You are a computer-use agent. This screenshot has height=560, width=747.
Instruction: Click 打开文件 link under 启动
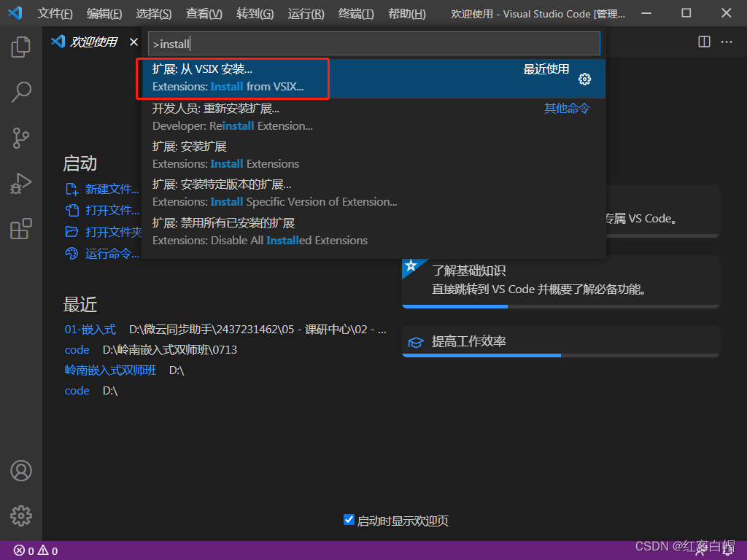(x=102, y=211)
